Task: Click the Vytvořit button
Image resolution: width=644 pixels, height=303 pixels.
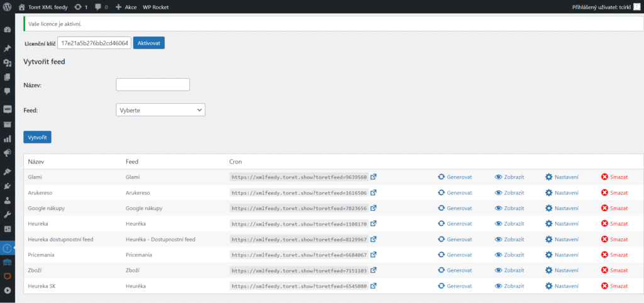Action: click(37, 137)
